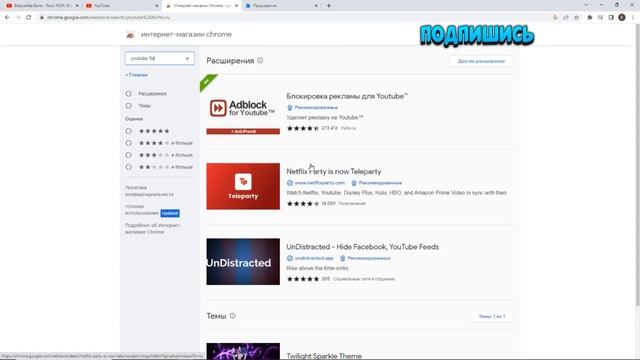Viewport: 640px width, 360px height.
Task: Open UnDistracted - Hide Facebook, YouTube Feeds title
Action: tap(362, 247)
